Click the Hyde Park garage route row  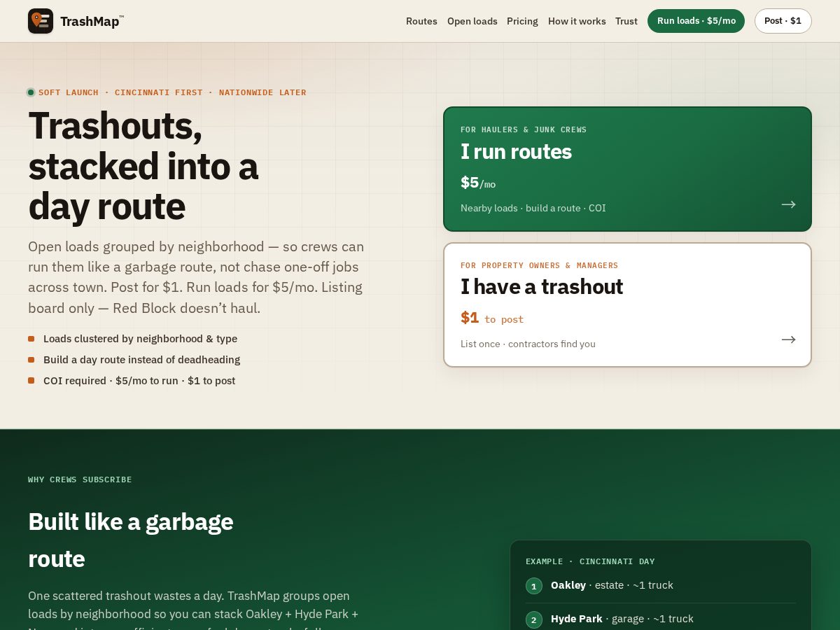tap(661, 619)
